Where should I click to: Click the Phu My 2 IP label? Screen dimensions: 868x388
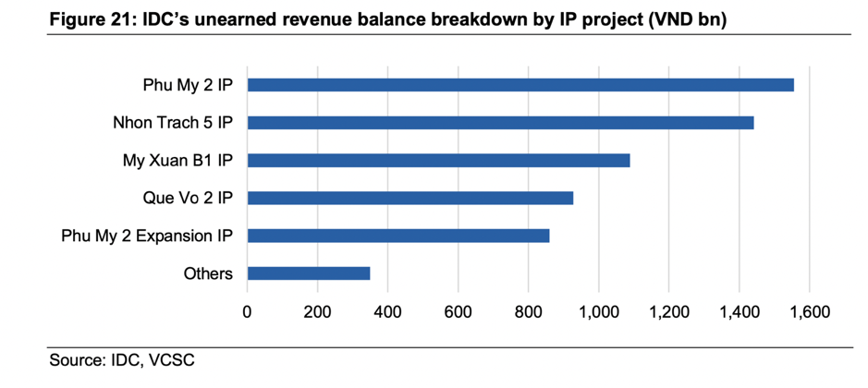[188, 85]
